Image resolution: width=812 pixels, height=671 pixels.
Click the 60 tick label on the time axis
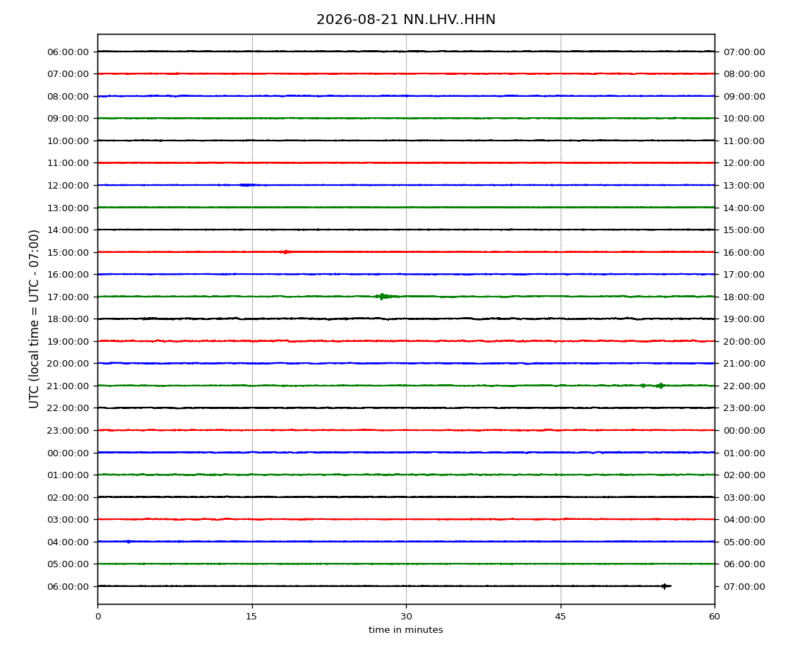click(715, 617)
